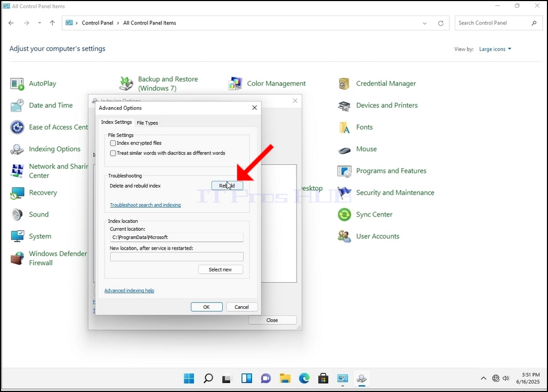This screenshot has height=392, width=548.
Task: Open Credential Manager icon
Action: click(x=344, y=84)
